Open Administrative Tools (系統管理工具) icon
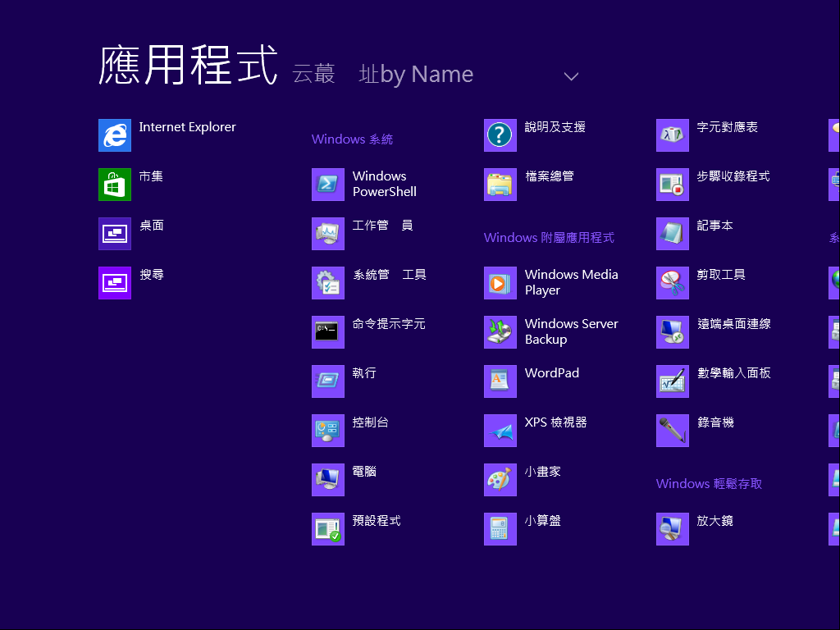 tap(328, 283)
